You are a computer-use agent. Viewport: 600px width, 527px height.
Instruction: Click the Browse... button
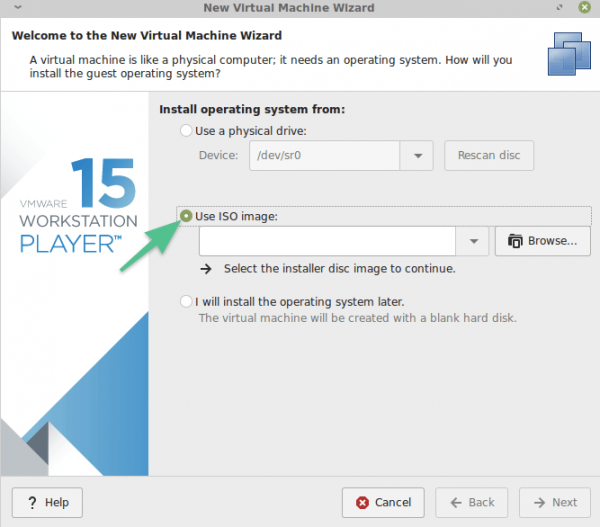coord(543,241)
